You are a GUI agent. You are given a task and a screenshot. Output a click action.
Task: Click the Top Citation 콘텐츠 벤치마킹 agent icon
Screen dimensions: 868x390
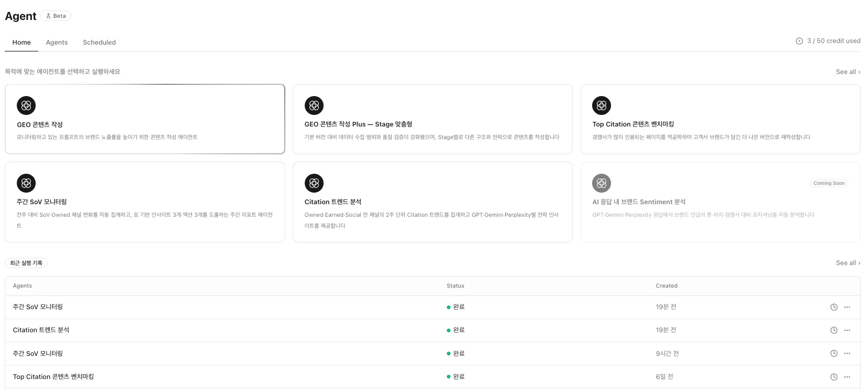coord(602,106)
